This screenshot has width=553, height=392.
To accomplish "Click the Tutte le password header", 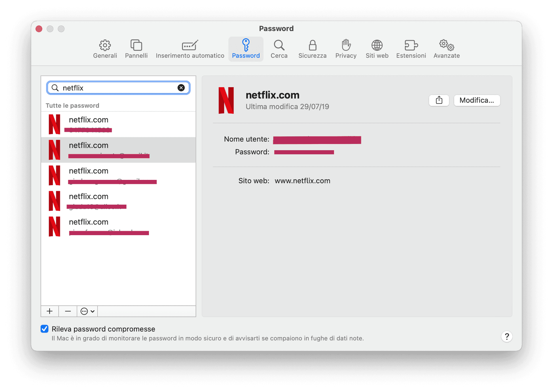I will [73, 106].
